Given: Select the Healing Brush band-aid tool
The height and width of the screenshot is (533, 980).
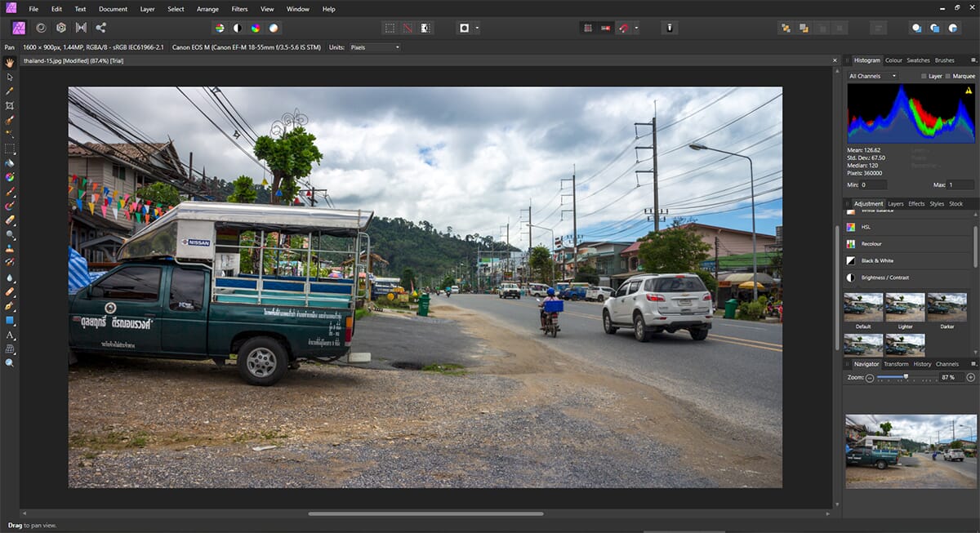Looking at the screenshot, I should pos(10,291).
